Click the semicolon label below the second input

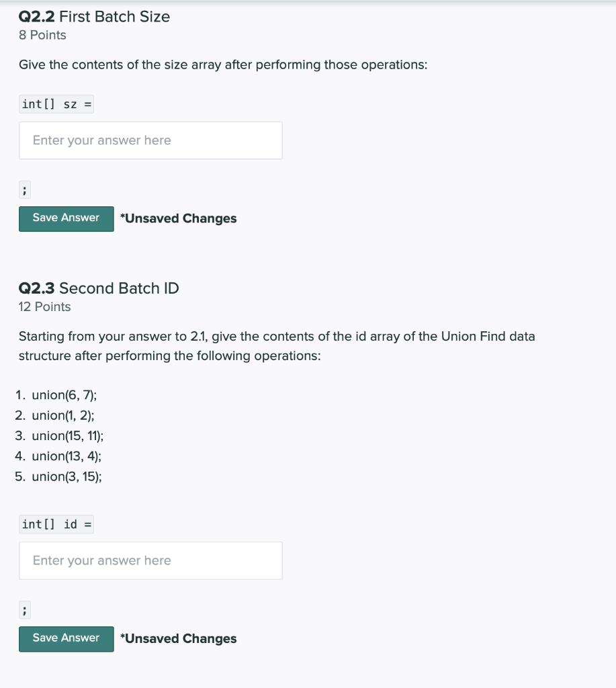[x=24, y=609]
